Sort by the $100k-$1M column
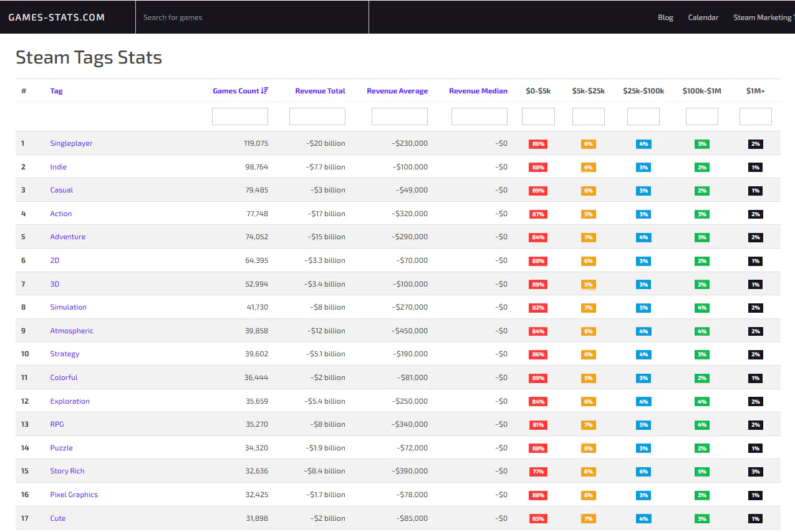The height and width of the screenshot is (532, 795). click(702, 91)
